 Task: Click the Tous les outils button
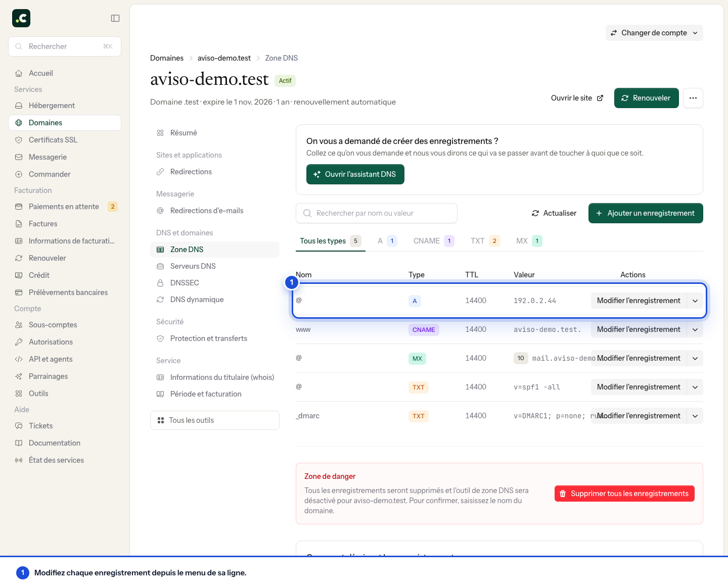pos(215,420)
